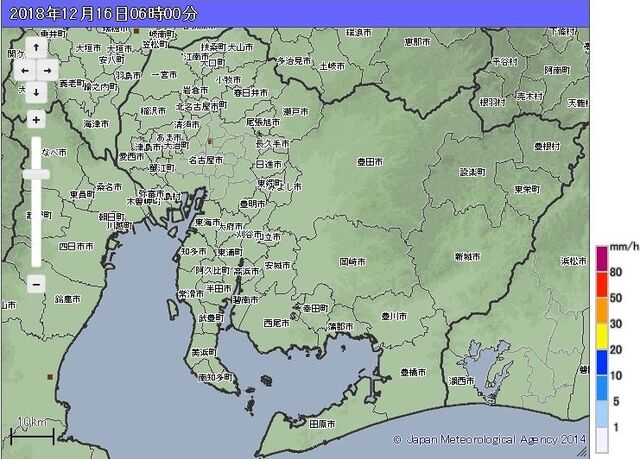Click the 知多市 label on the map
Viewport: 640px width, 459px height.
[193, 251]
